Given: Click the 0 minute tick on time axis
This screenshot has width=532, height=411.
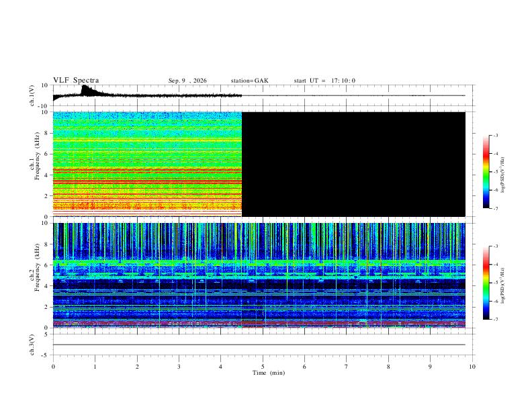Looking at the screenshot, I should click(x=53, y=367).
